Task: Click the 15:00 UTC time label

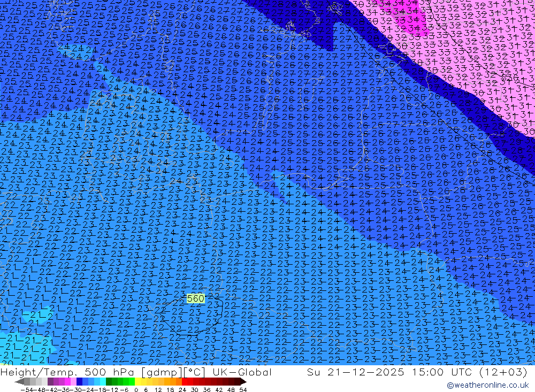Action: pos(441,372)
